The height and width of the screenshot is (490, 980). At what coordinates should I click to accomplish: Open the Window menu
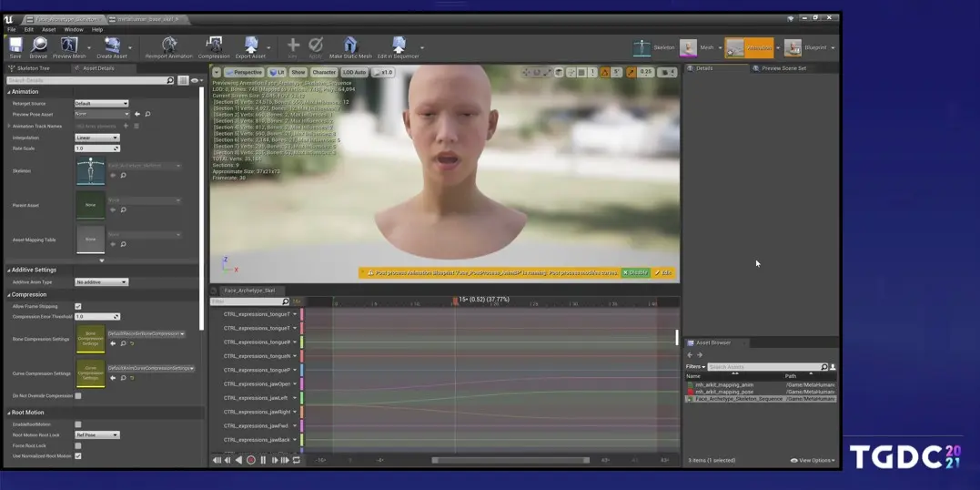(x=74, y=29)
